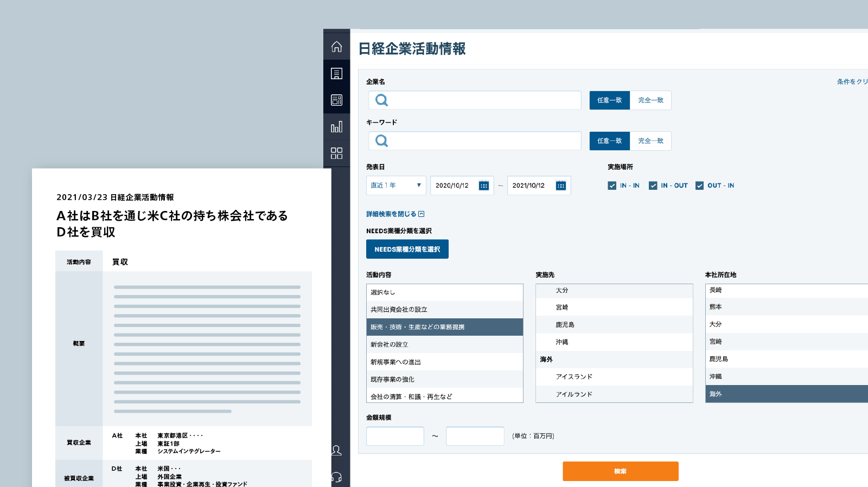Click システムインテグレーター in the article card

click(x=189, y=451)
